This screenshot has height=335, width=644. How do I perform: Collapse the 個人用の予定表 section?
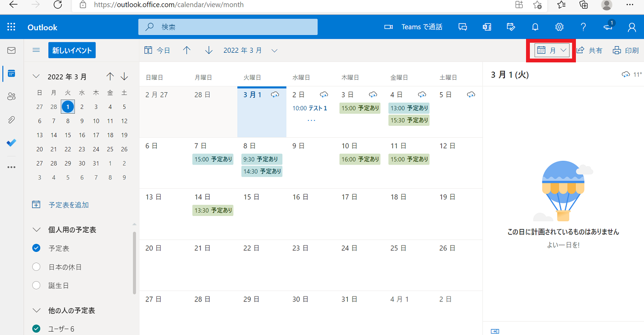[36, 230]
